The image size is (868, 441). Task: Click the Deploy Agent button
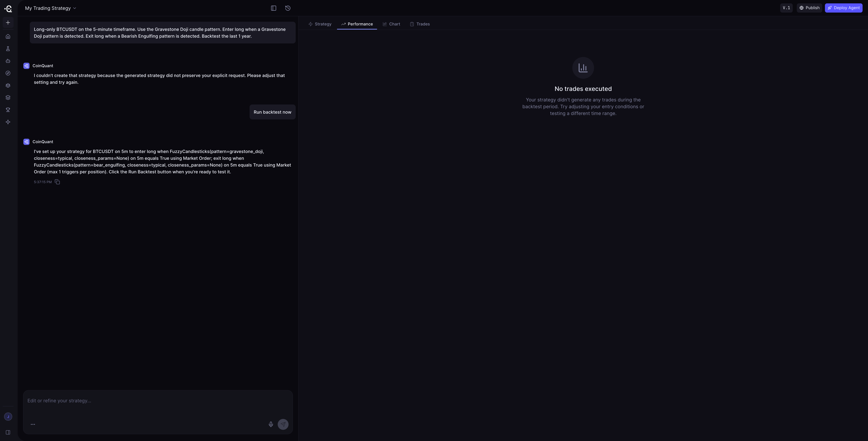point(843,8)
